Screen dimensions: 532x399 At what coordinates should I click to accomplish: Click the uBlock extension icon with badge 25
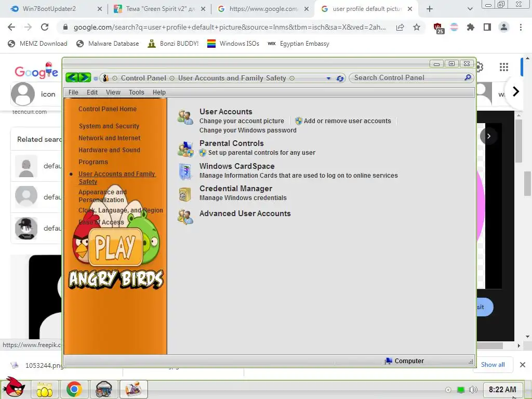pyautogui.click(x=438, y=28)
